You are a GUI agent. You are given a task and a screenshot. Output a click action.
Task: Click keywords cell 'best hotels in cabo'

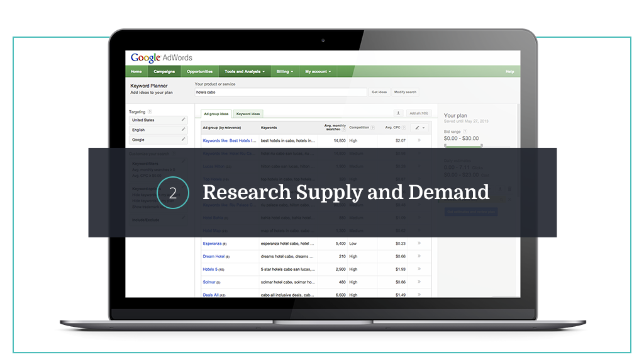[x=288, y=140]
